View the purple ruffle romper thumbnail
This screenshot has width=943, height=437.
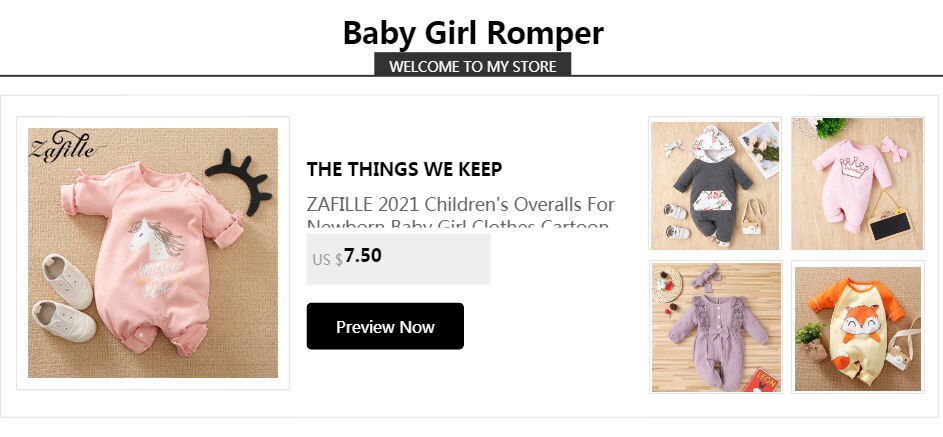point(714,327)
